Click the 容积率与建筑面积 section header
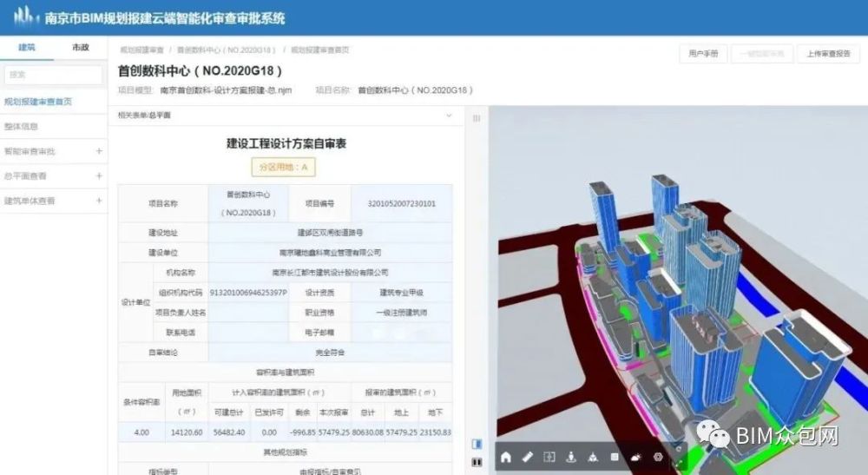Viewport: 868px width, 475px height. pyautogui.click(x=285, y=372)
